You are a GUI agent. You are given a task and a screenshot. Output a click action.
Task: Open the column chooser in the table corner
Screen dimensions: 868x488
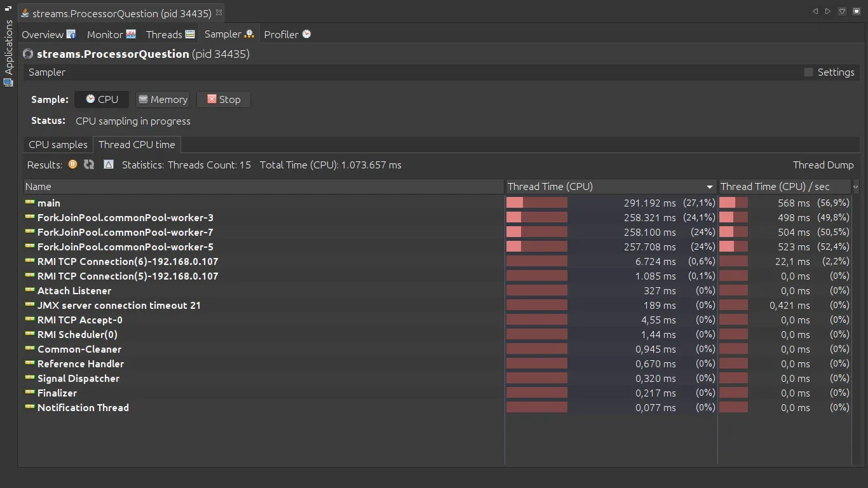point(855,187)
